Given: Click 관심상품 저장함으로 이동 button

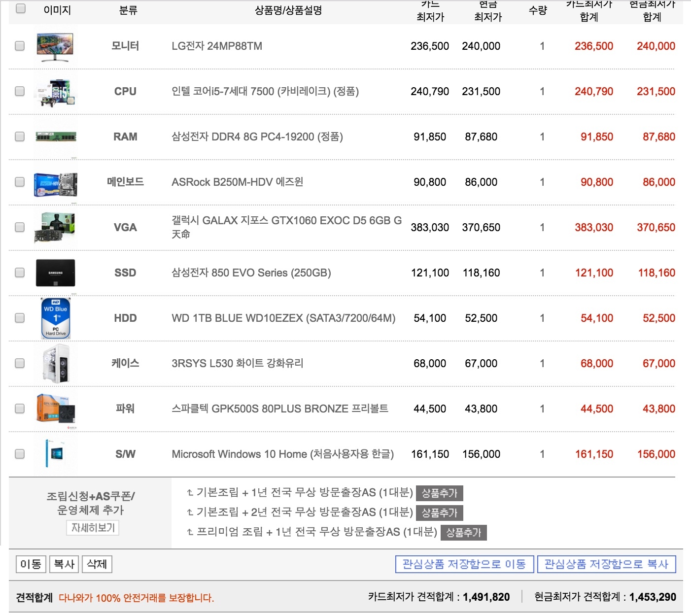Looking at the screenshot, I should click(464, 564).
